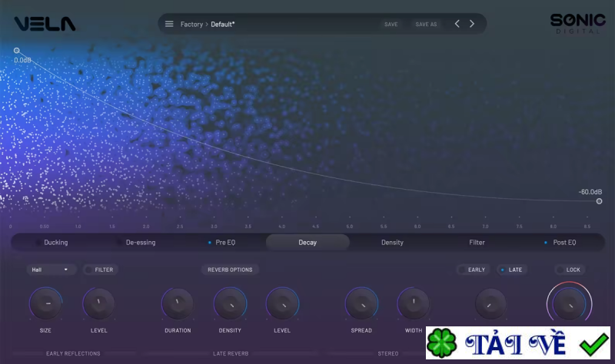Toggle the early reflections FILTER switch

[x=101, y=270]
